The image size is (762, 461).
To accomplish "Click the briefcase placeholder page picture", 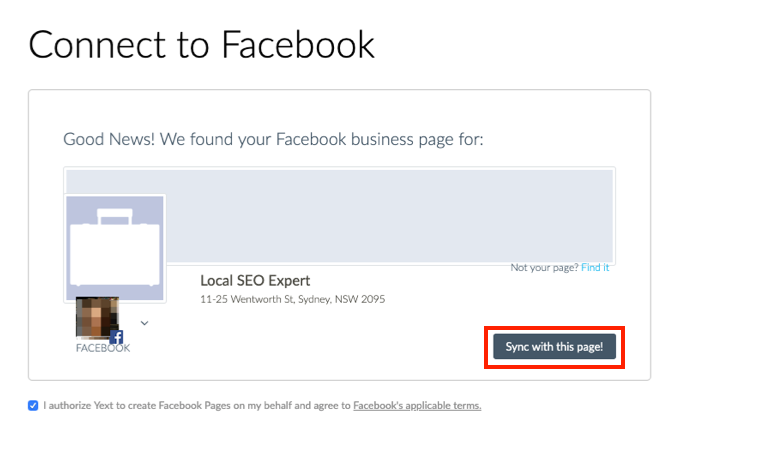I will (x=115, y=248).
